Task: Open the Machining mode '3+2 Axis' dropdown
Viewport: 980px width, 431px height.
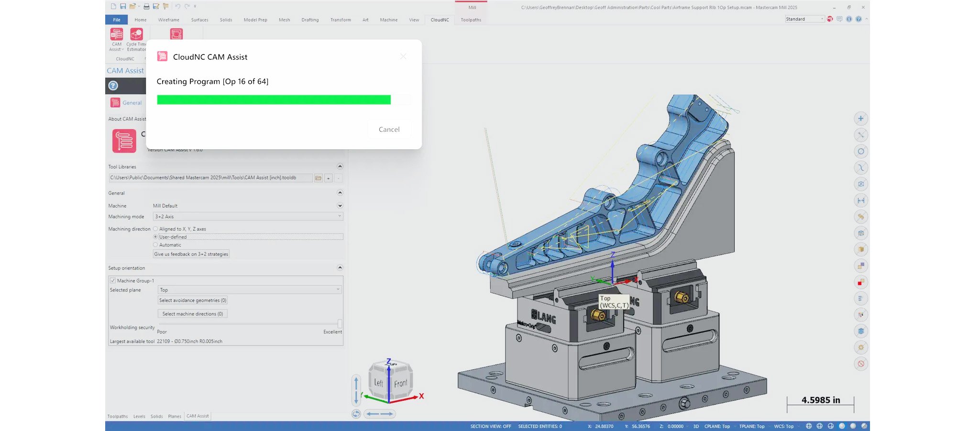Action: [x=248, y=217]
